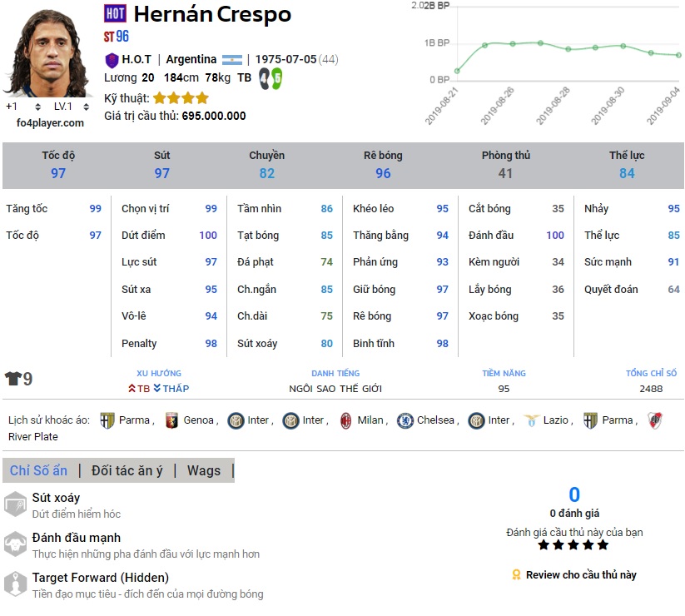Click the Genoa club crest

[x=171, y=420]
